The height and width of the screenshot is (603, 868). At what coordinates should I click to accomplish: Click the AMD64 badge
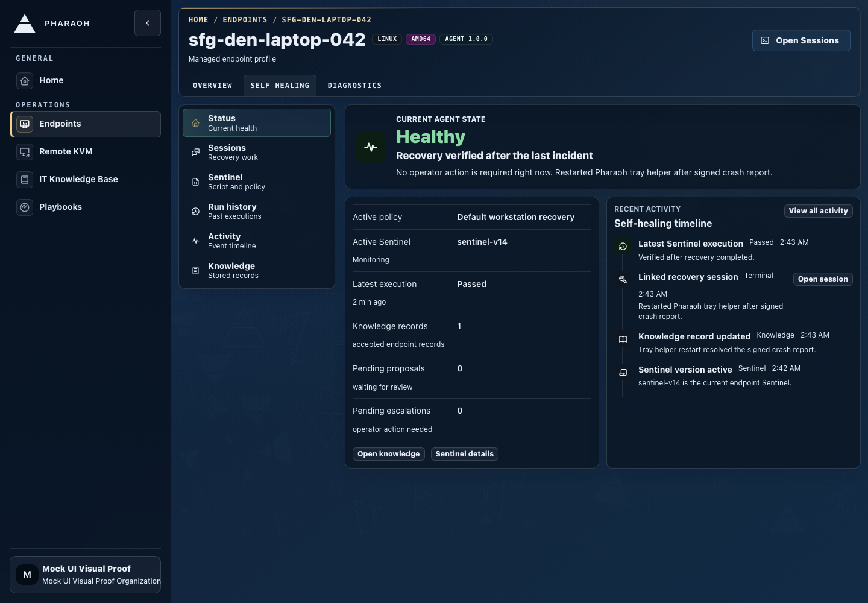click(x=421, y=39)
